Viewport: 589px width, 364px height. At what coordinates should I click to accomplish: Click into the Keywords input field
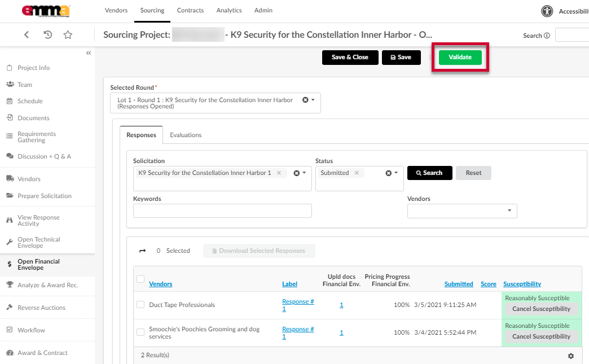tap(222, 210)
